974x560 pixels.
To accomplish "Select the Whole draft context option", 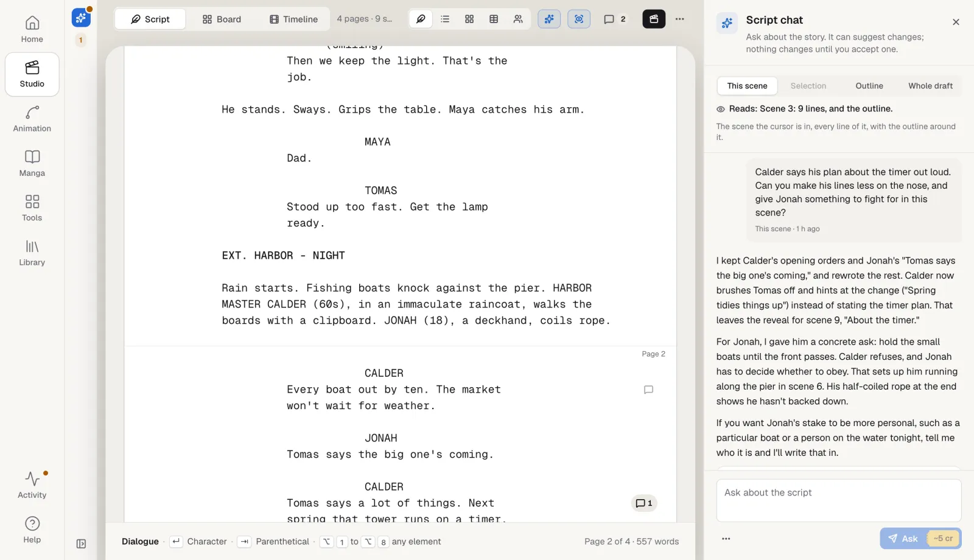I will pyautogui.click(x=931, y=86).
